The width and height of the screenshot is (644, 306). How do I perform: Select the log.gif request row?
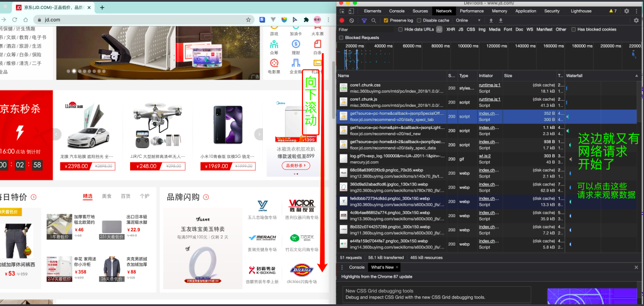click(487, 159)
